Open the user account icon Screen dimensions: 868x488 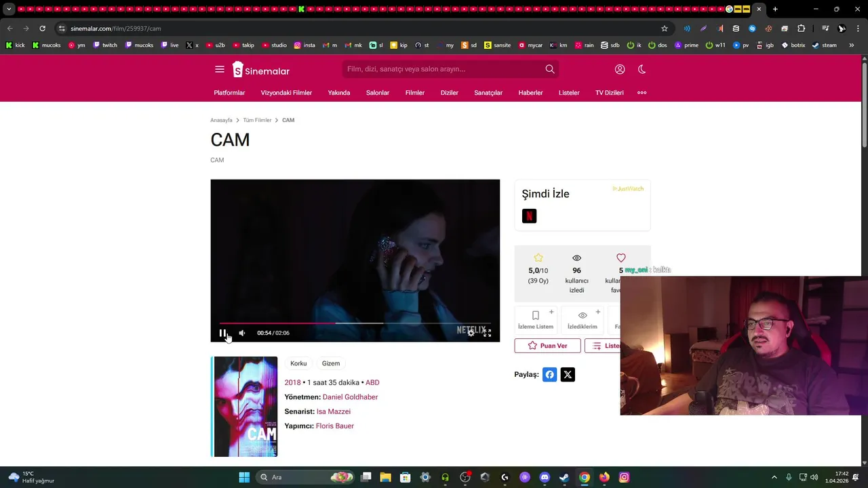(x=620, y=69)
